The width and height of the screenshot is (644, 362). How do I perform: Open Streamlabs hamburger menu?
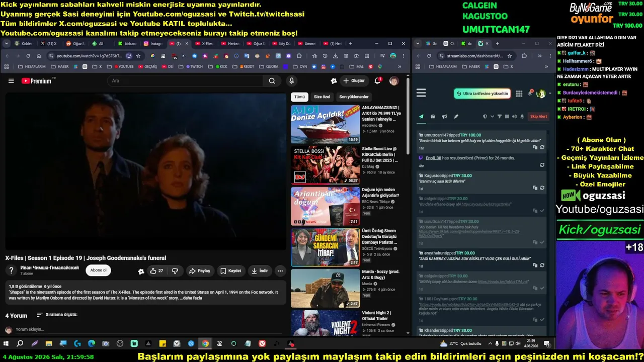tap(421, 93)
